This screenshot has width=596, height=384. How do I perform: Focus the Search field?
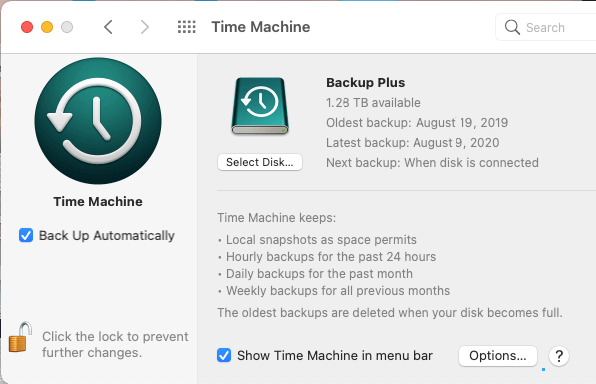547,27
